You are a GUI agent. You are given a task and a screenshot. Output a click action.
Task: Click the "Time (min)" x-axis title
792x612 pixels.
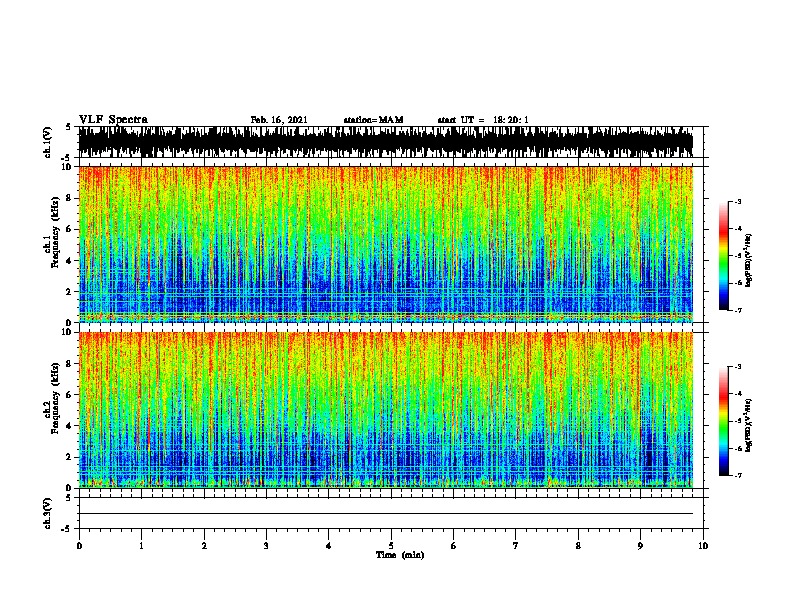(x=400, y=555)
